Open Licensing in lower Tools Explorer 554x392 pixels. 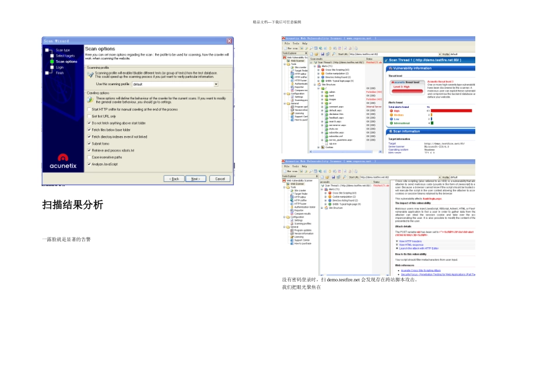tap(297, 237)
